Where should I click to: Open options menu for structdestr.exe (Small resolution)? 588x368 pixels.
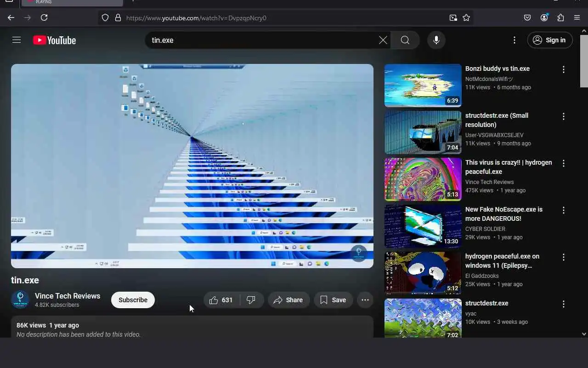coord(564,116)
